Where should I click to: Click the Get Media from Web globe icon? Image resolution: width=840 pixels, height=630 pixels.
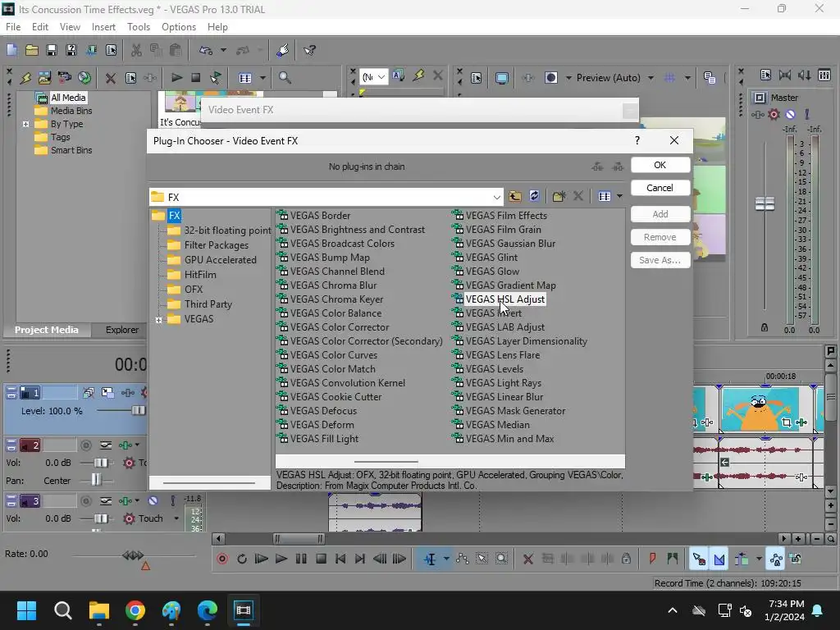[x=84, y=78]
